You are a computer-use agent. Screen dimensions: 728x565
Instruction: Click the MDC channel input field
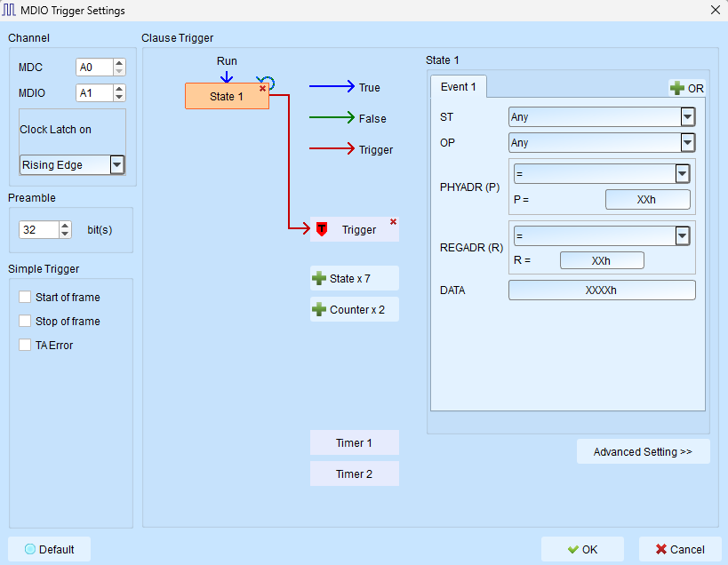pos(94,68)
